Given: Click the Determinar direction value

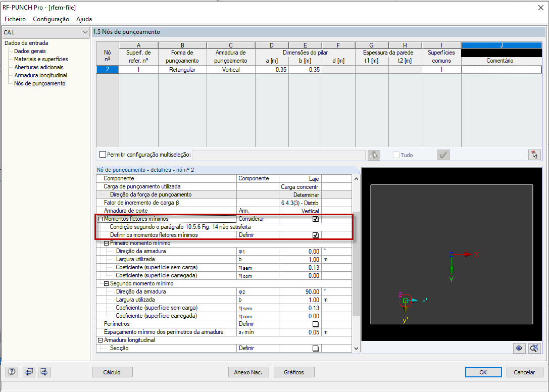Looking at the screenshot, I should pos(300,195).
